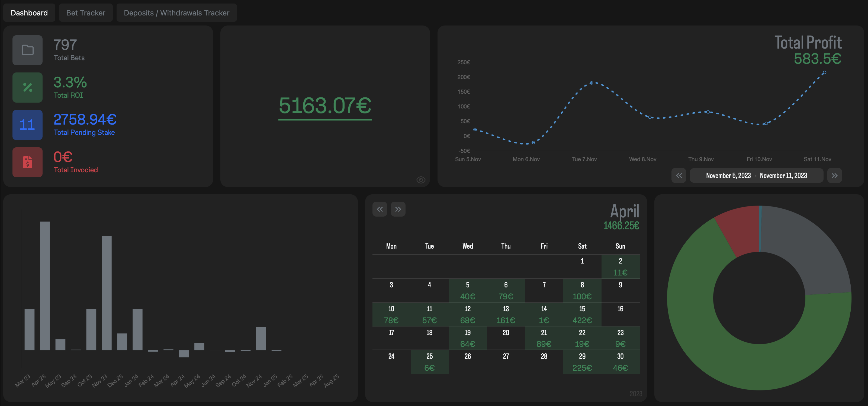Select the Thu 9.Nov data point

point(708,112)
